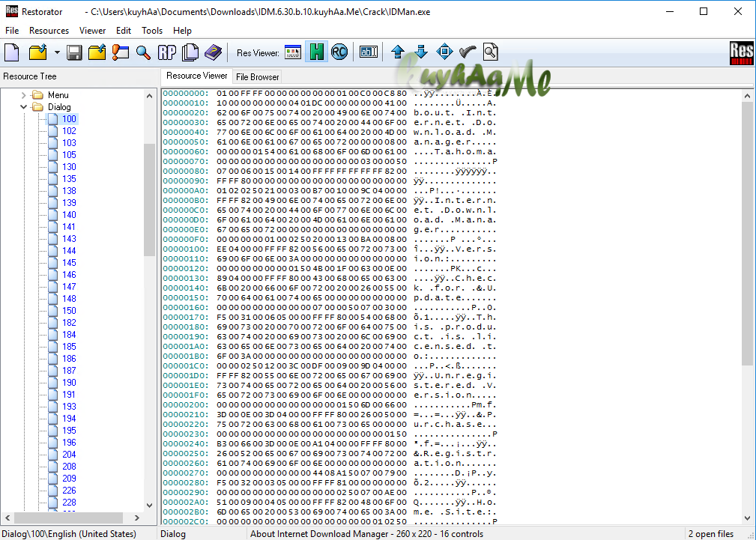Select dialog resource 102
Viewport: 756px width, 540px height.
click(x=69, y=131)
